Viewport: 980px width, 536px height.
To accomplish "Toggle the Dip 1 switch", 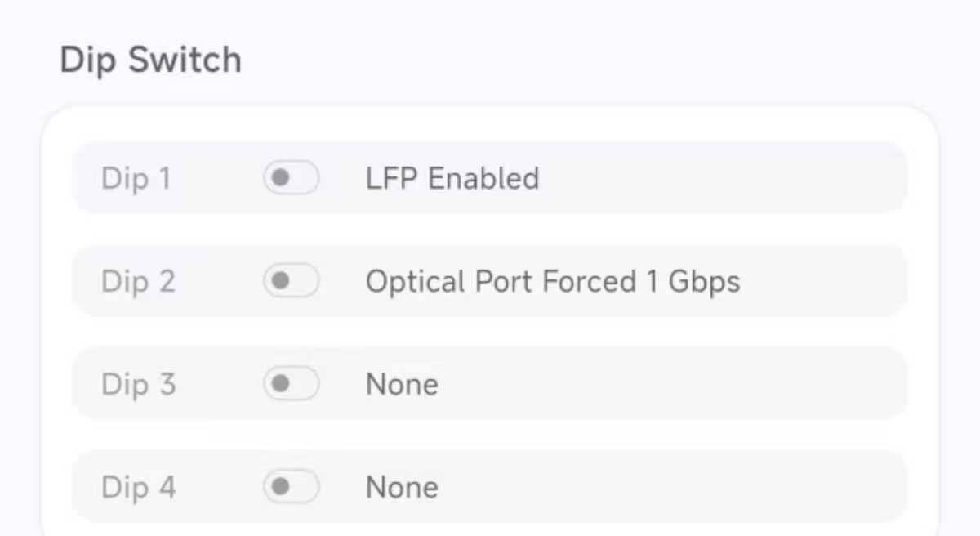I will coord(291,178).
